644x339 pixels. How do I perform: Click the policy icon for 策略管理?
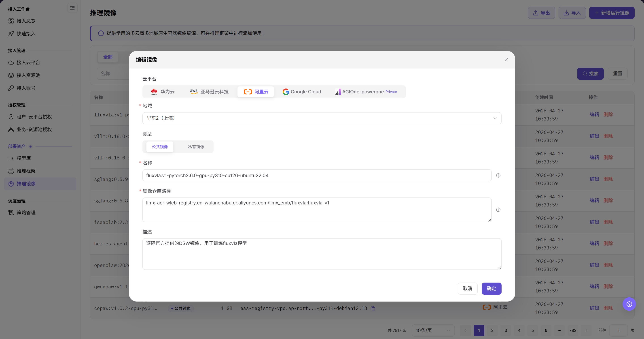point(11,212)
